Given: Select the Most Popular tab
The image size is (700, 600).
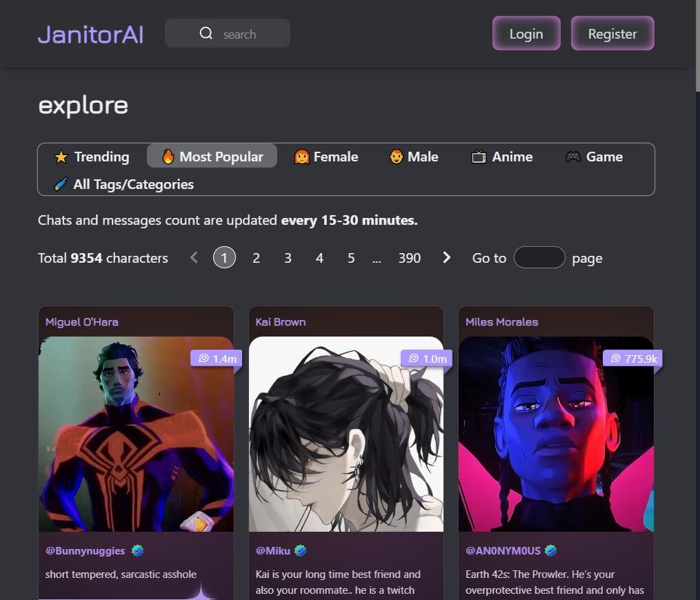Looking at the screenshot, I should click(x=212, y=156).
